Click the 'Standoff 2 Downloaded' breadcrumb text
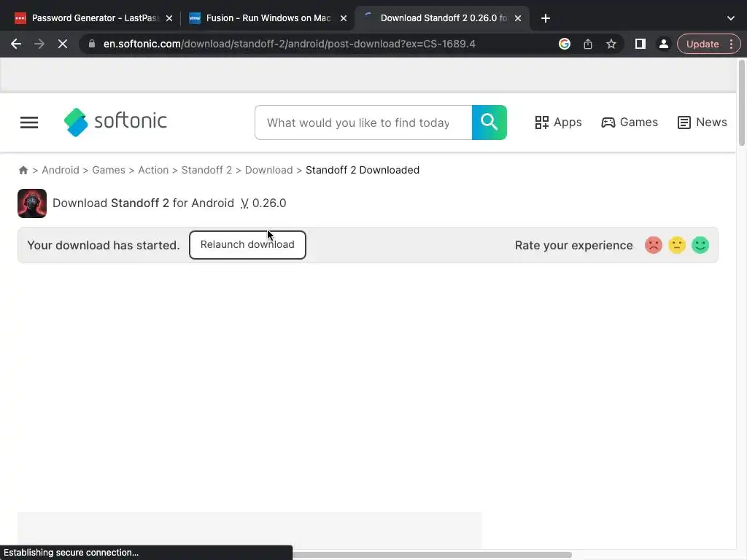Screen dimensions: 747x560 363,170
